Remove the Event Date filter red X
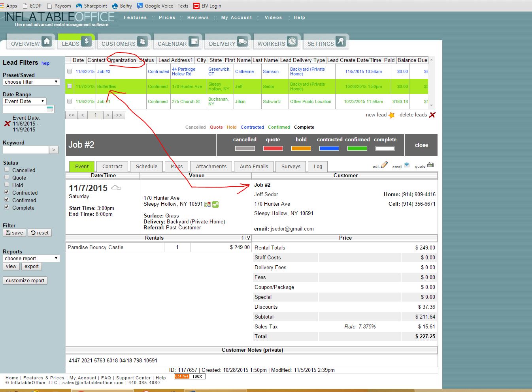 click(7, 124)
